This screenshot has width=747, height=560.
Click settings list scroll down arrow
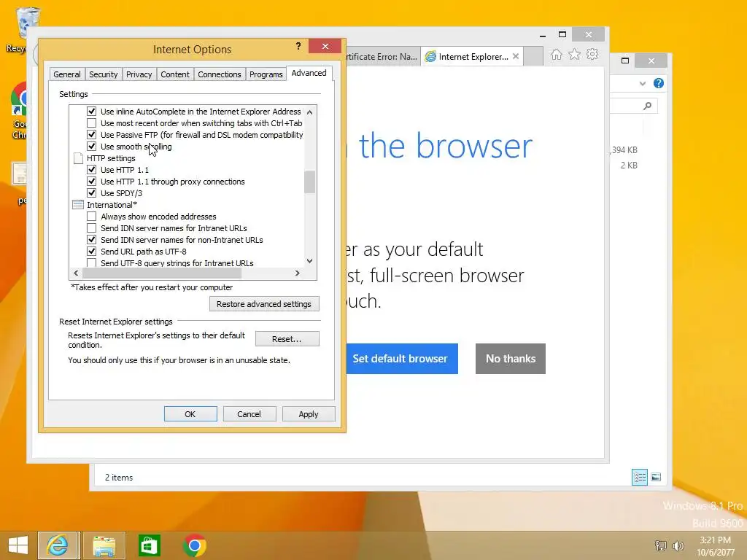(x=309, y=261)
